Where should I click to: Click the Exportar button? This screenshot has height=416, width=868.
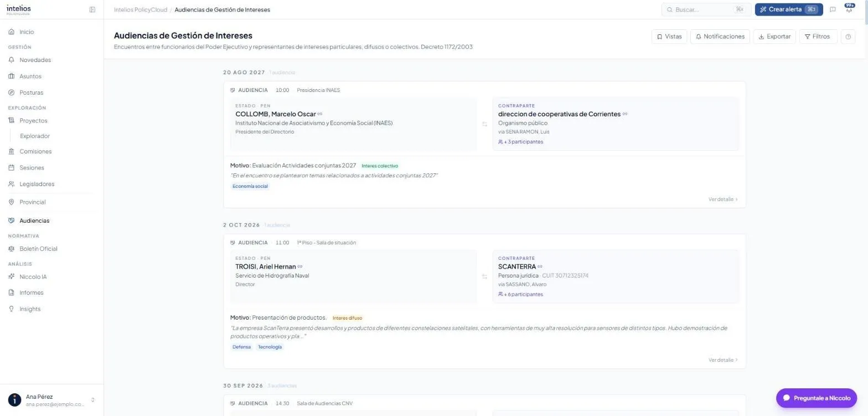click(774, 37)
